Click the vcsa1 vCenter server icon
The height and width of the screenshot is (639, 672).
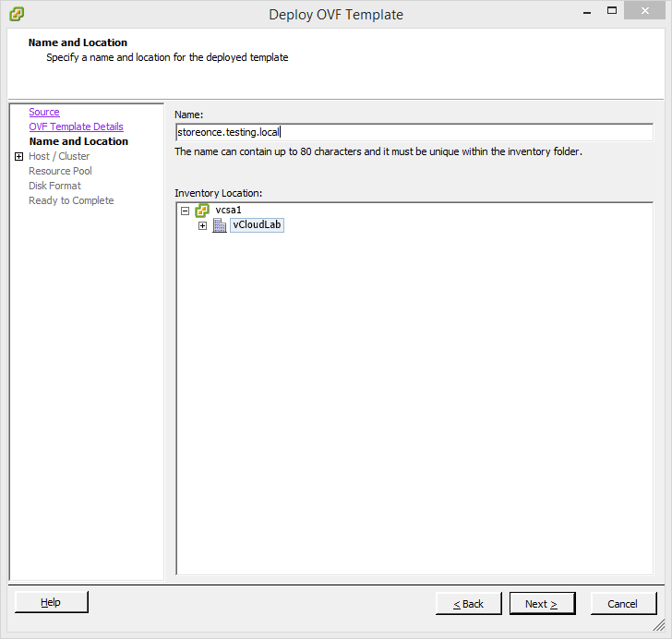(203, 211)
